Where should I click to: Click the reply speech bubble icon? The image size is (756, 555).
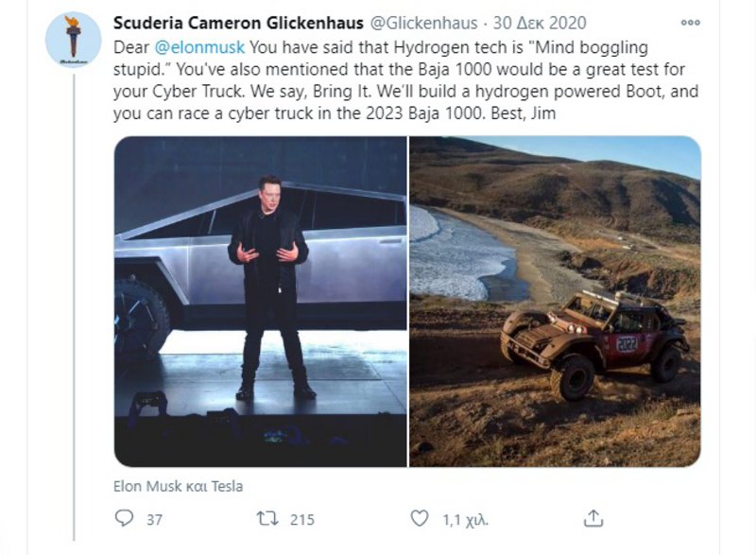(x=124, y=518)
